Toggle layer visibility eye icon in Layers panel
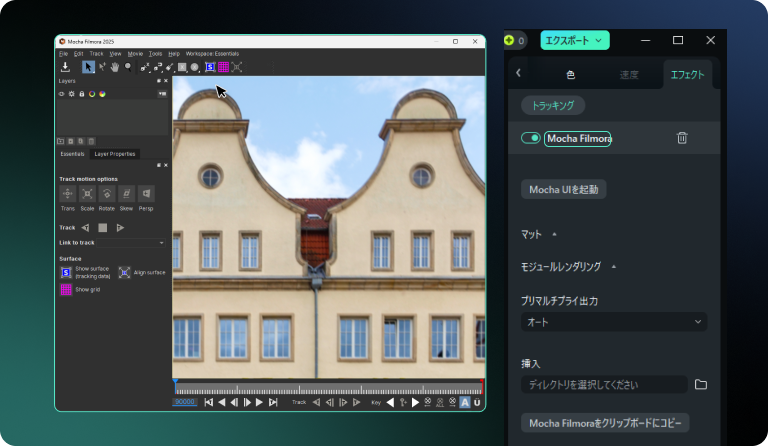This screenshot has width=768, height=446. click(x=61, y=94)
